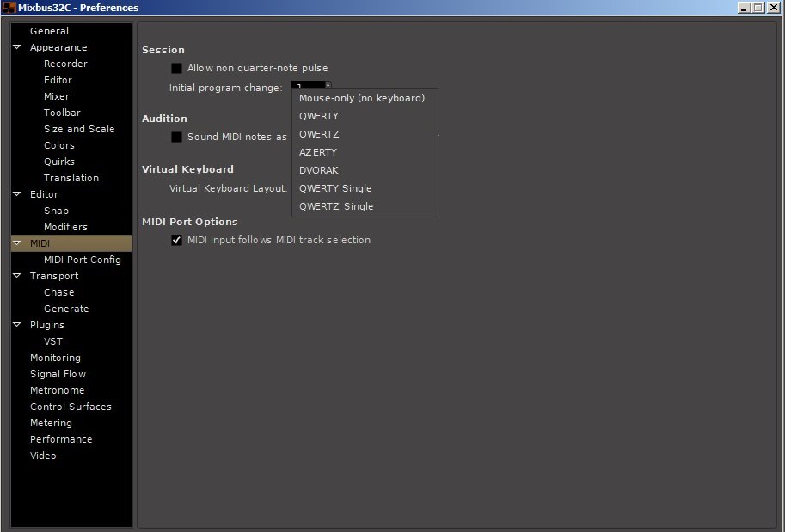Collapse the Plugins tree section
This screenshot has width=785, height=532.
pos(17,325)
